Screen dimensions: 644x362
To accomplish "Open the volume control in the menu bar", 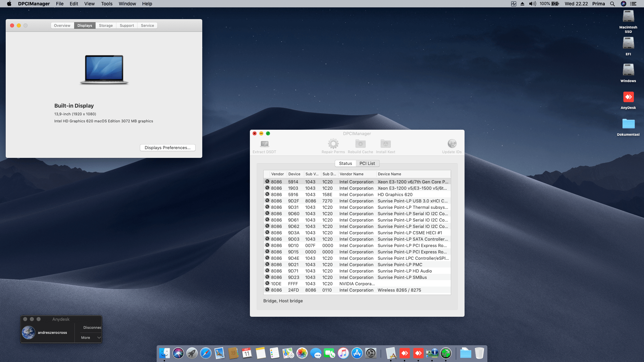I will [x=532, y=4].
